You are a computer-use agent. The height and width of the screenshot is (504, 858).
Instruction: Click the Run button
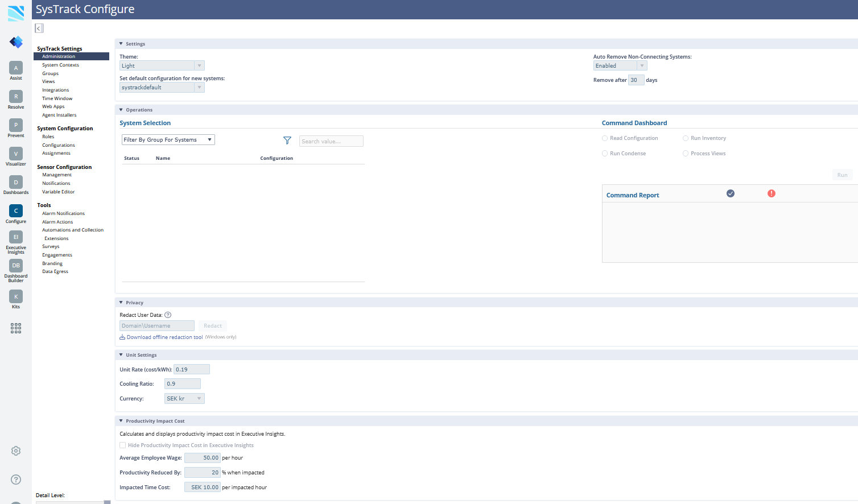point(842,175)
